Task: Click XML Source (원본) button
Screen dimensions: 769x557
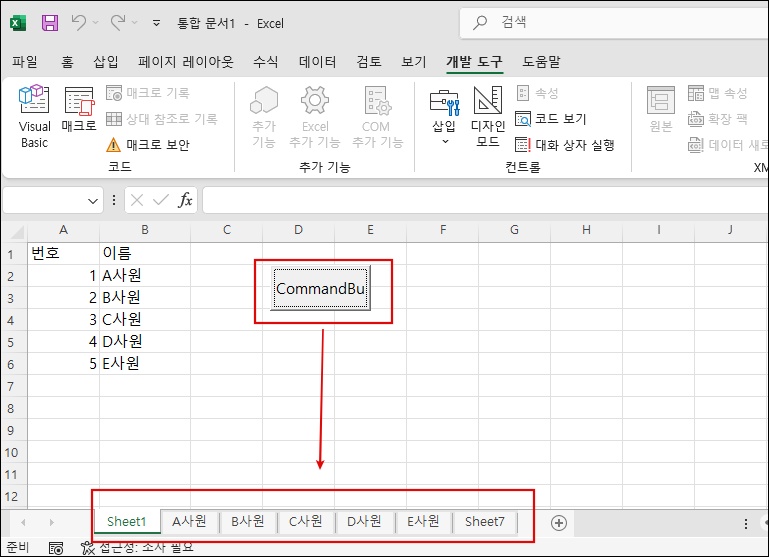Action: tap(661, 109)
